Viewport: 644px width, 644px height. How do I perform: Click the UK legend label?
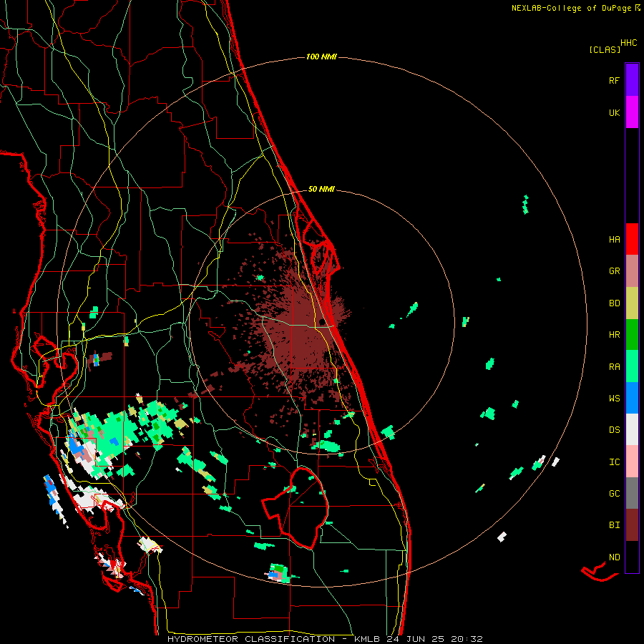pyautogui.click(x=614, y=112)
